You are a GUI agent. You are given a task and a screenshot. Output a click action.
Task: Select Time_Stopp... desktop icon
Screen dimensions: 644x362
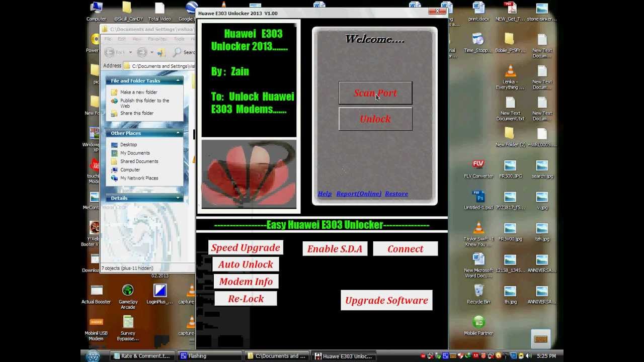(x=478, y=43)
